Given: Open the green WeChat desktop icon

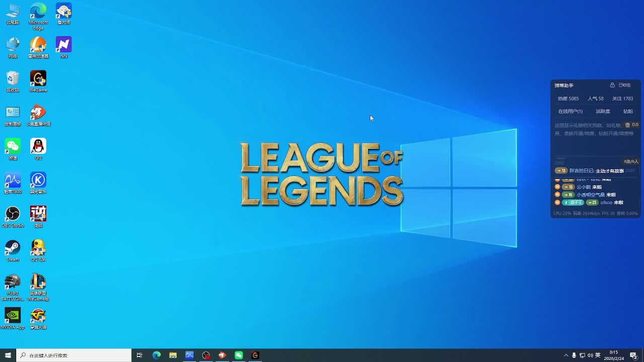Looking at the screenshot, I should [x=13, y=146].
